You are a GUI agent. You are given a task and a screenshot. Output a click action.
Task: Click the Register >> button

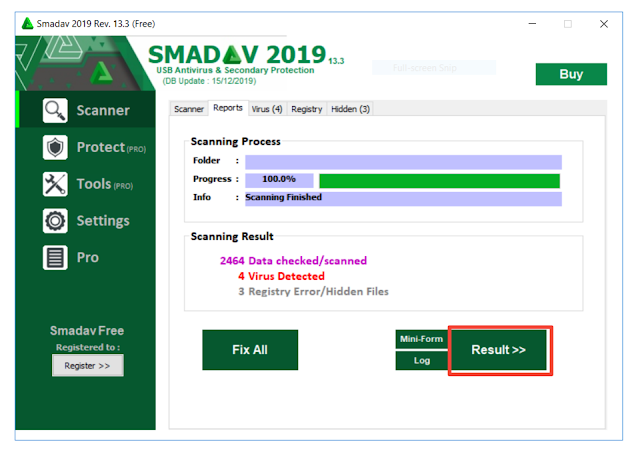pos(87,365)
